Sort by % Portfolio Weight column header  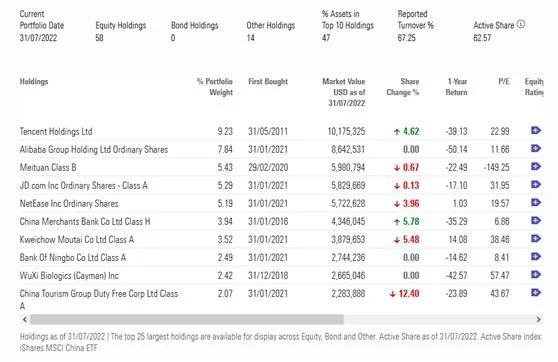(x=215, y=87)
